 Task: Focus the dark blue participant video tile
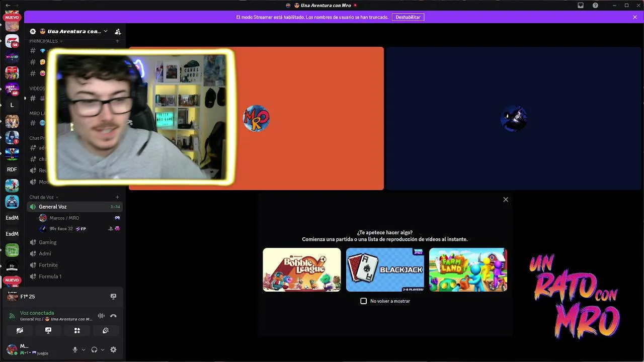coord(514,119)
